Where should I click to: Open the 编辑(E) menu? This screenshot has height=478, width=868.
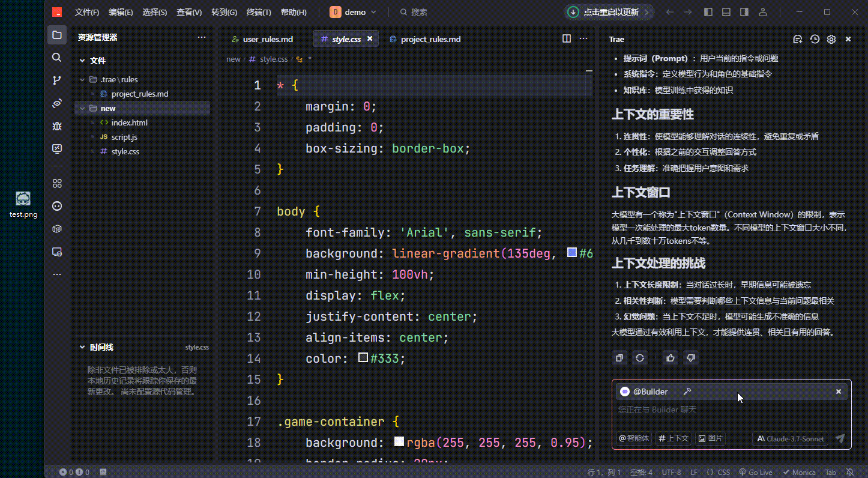coord(121,12)
